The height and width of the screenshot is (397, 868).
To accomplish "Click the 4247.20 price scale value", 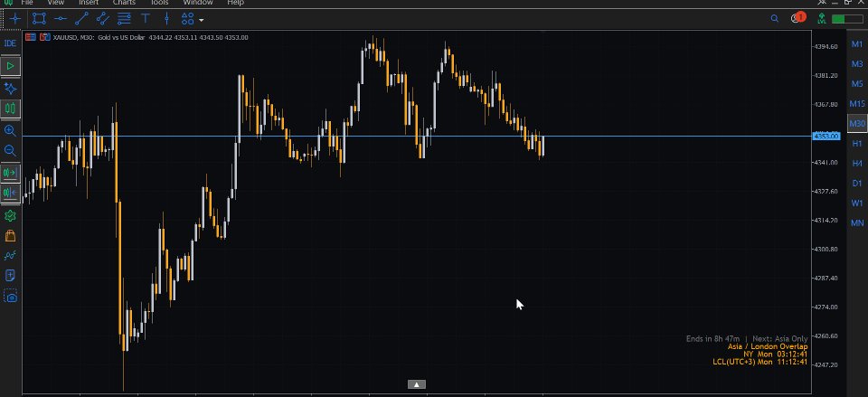I will [x=826, y=364].
